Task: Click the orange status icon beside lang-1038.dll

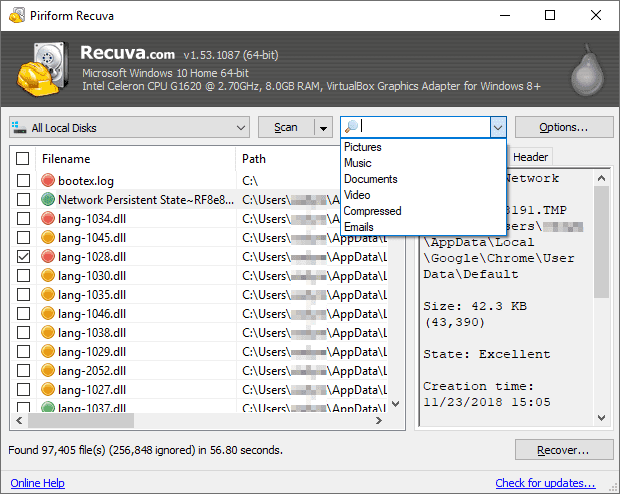Action: tap(48, 332)
